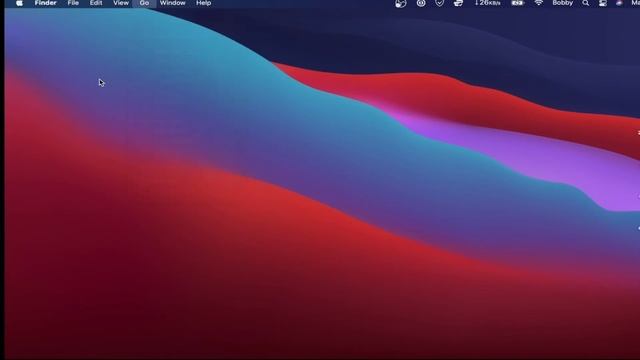Open Spotlight search magnifier icon
Image resolution: width=640 pixels, height=360 pixels.
586,3
